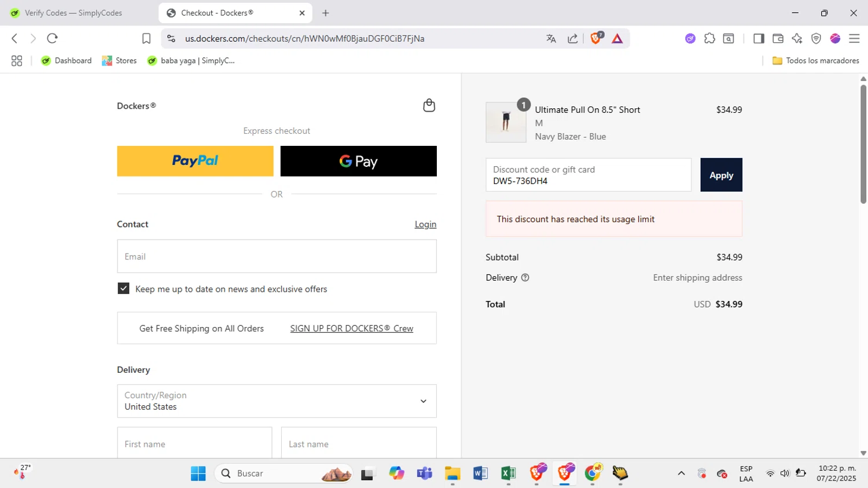
Task: Open site information icon in address bar
Action: pos(171,38)
